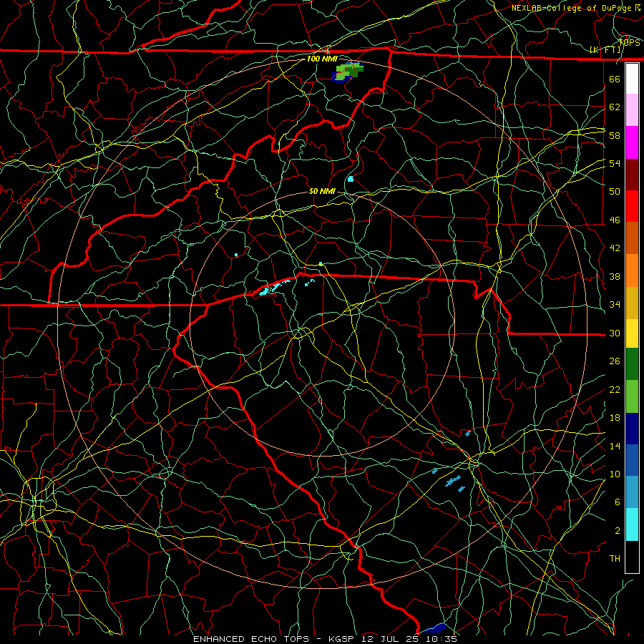
Task: Select the sky blue legend swatch
Action: [632, 492]
